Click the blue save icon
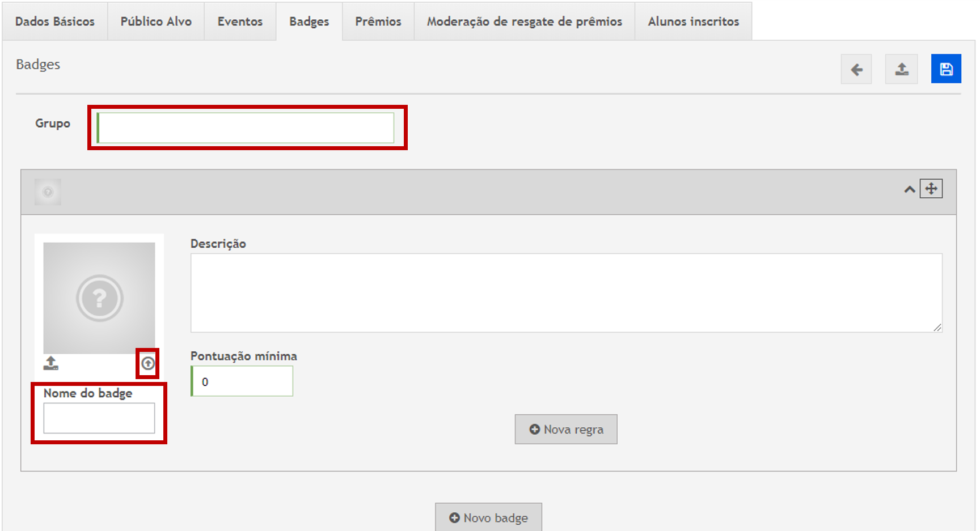 [945, 69]
